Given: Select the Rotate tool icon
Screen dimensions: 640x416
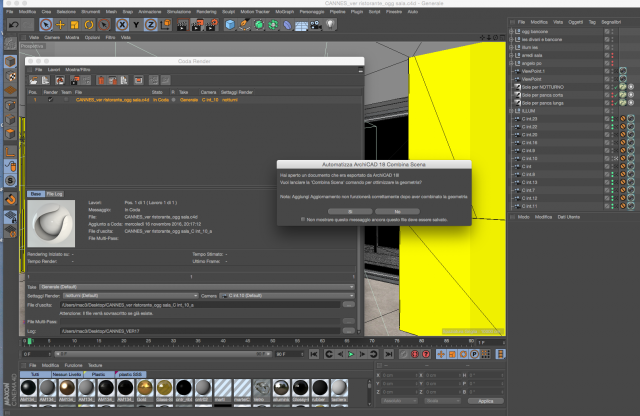Looking at the screenshot, I should click(89, 25).
